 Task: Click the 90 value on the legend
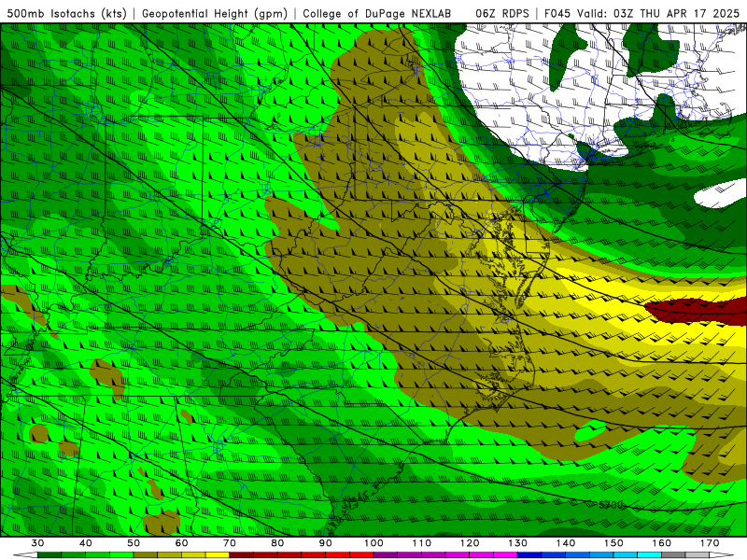[x=326, y=543]
